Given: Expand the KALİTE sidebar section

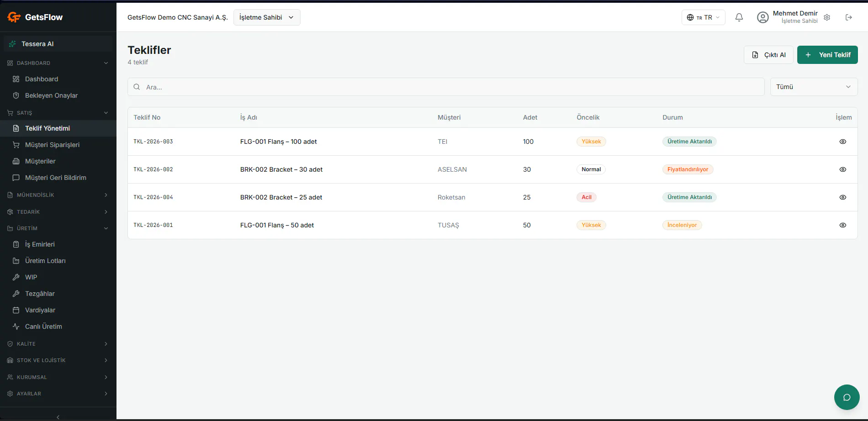Looking at the screenshot, I should tap(58, 344).
